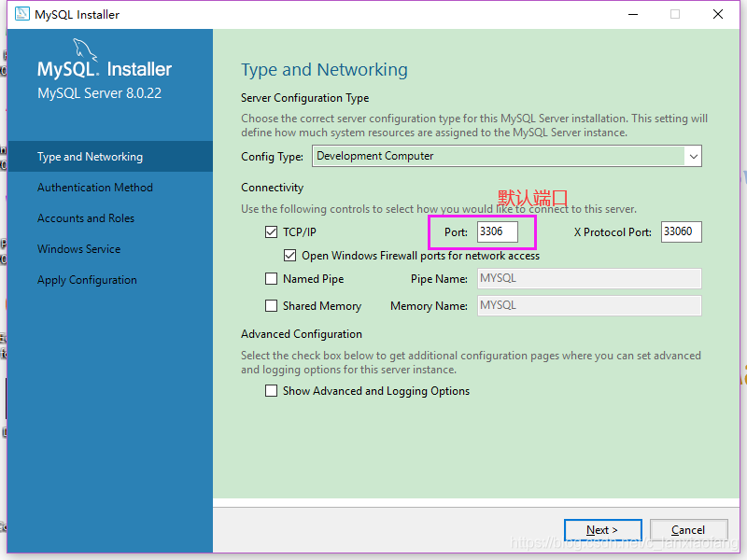
Task: Click the Memory Name input field
Action: pos(589,306)
